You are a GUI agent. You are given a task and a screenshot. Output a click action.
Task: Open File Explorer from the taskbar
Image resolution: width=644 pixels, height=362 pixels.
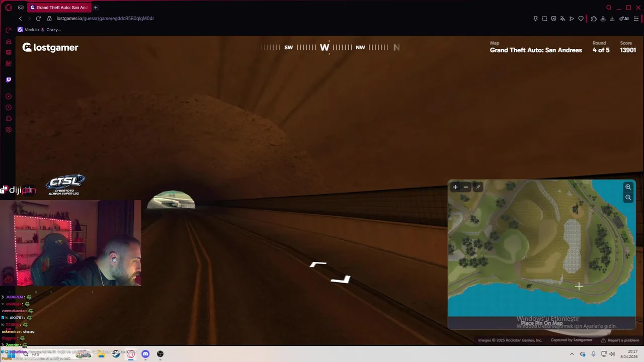(x=101, y=354)
